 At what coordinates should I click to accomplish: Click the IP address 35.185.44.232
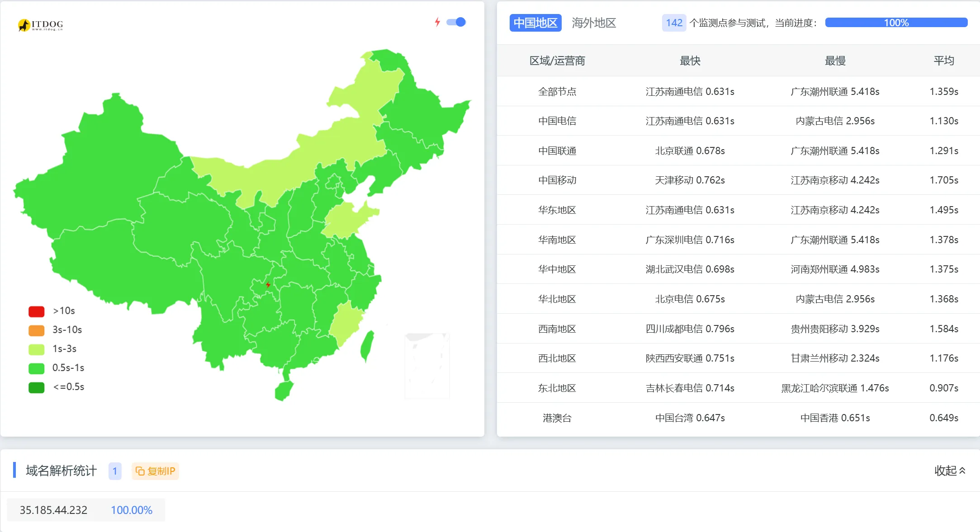[53, 510]
